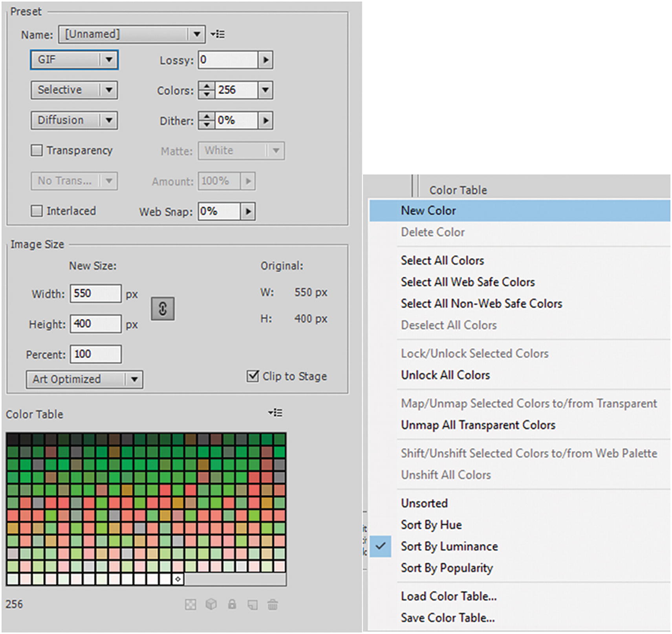Image resolution: width=672 pixels, height=634 pixels.
Task: Choose Save Color Table menu entry
Action: point(447,617)
